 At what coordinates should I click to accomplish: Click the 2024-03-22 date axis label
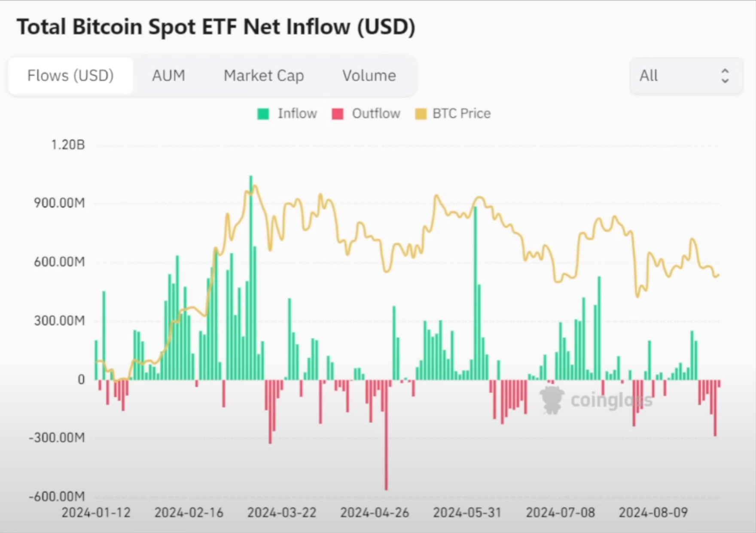[282, 513]
